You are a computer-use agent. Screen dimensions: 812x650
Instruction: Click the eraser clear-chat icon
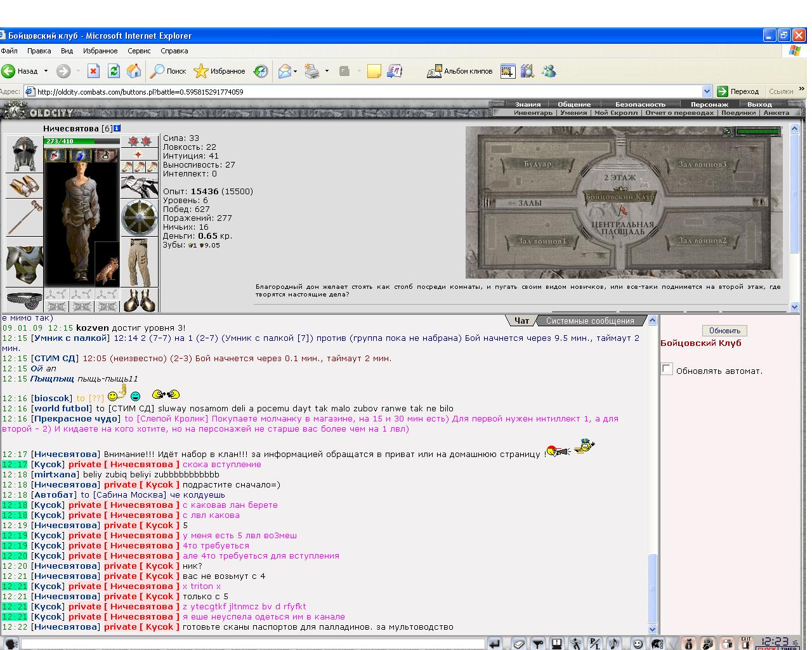pos(519,644)
